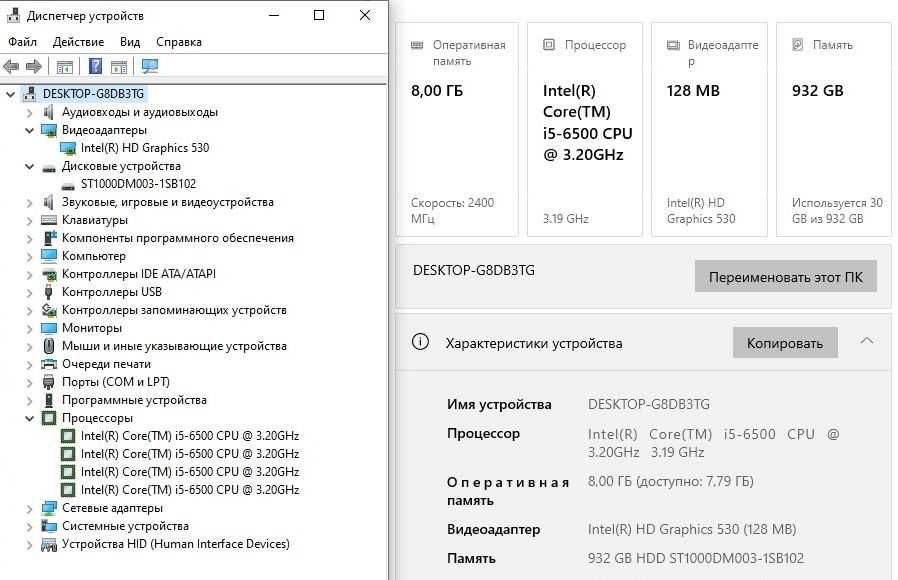This screenshot has height=580, width=898.
Task: Click the 128 MB value in Видеоадаптер card
Action: [693, 90]
